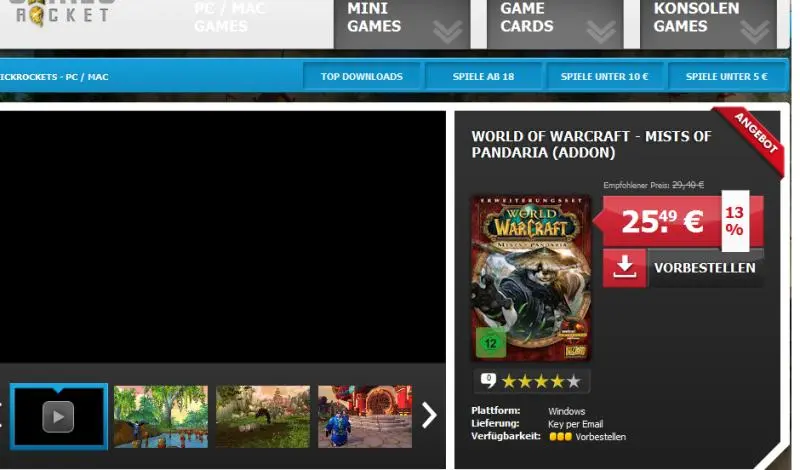
Task: Click the Games Rocket logo
Action: point(62,13)
